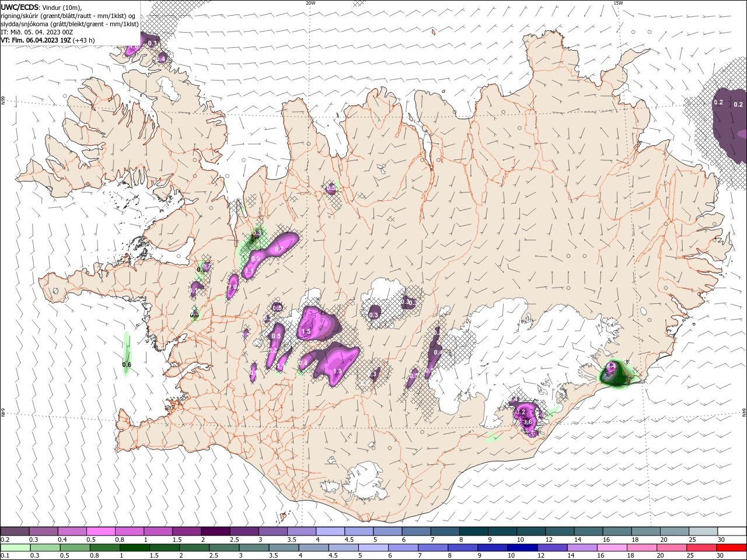Click the light grey 25 swatch in upper legend
747x560 pixels.
click(703, 531)
